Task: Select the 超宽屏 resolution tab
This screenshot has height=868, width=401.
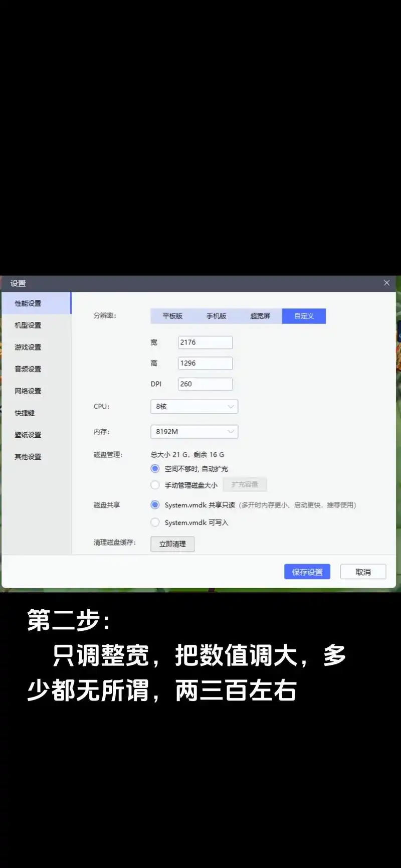Action: [260, 316]
